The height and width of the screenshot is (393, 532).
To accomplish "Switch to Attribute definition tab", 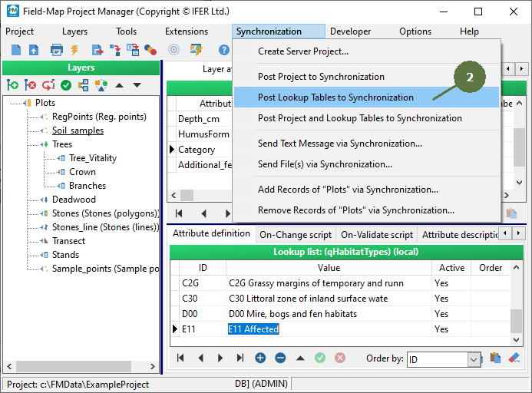I will click(x=211, y=233).
